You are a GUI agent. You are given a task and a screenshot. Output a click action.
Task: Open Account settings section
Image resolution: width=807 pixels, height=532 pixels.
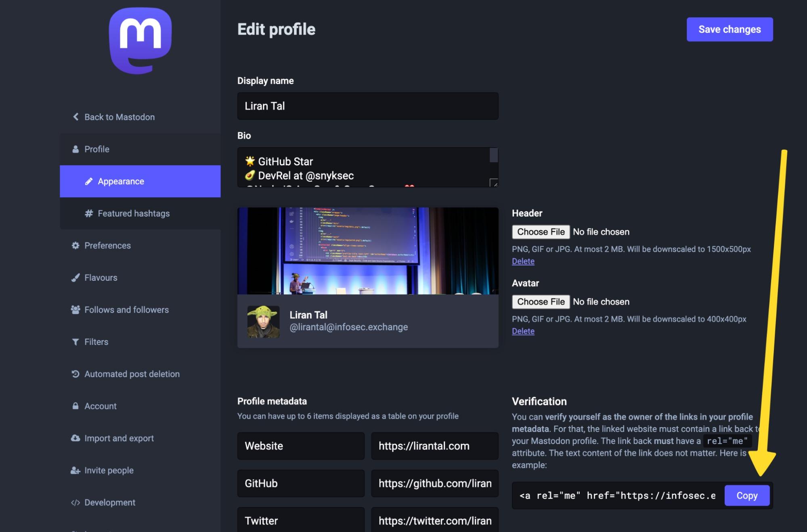point(100,406)
